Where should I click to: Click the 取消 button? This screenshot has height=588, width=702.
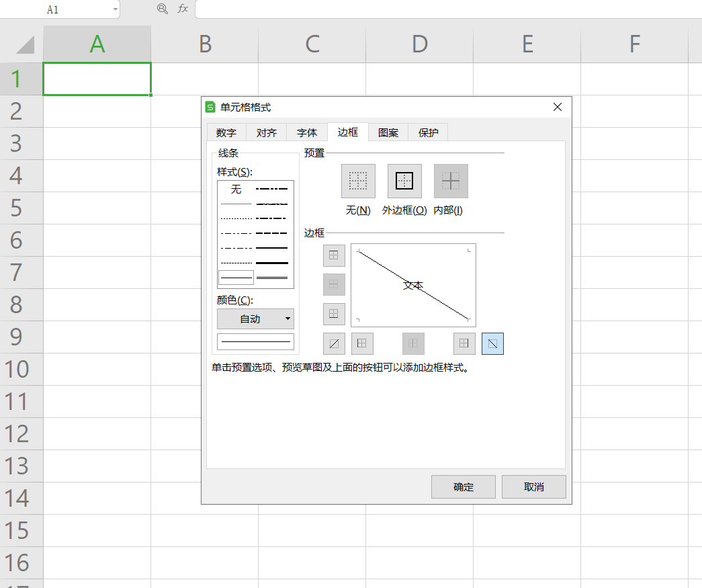[x=534, y=487]
